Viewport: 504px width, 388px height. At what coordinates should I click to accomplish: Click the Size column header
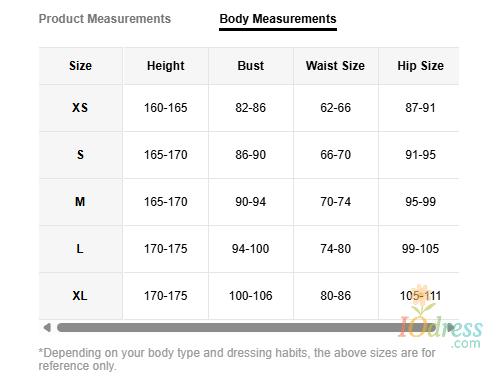coord(80,66)
